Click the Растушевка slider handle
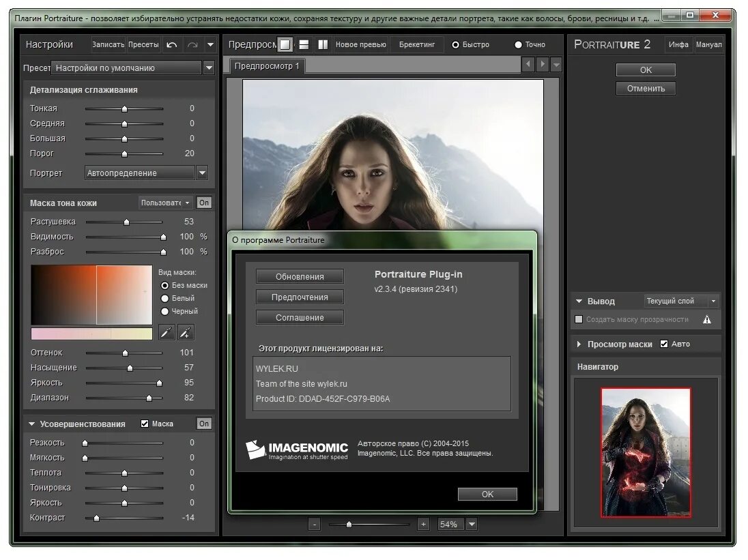748x560 pixels. (126, 222)
